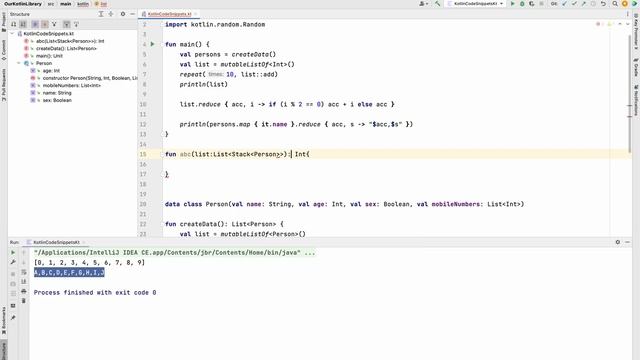Image resolution: width=640 pixels, height=360 pixels.
Task: Go to previous highlighted error arrow in editor
Action: click(x=620, y=24)
